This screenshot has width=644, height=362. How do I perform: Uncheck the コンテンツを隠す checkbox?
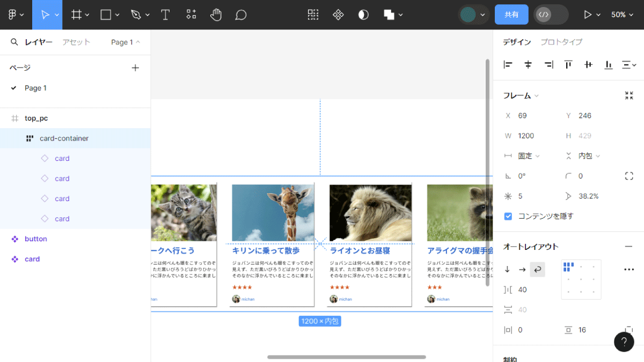pyautogui.click(x=508, y=216)
